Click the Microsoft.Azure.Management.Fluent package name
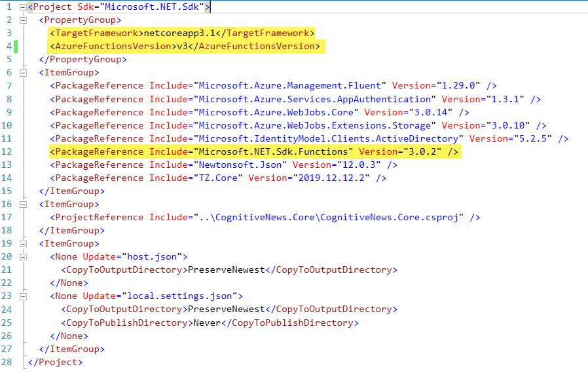Viewport: 588px width, 377px height. point(294,86)
